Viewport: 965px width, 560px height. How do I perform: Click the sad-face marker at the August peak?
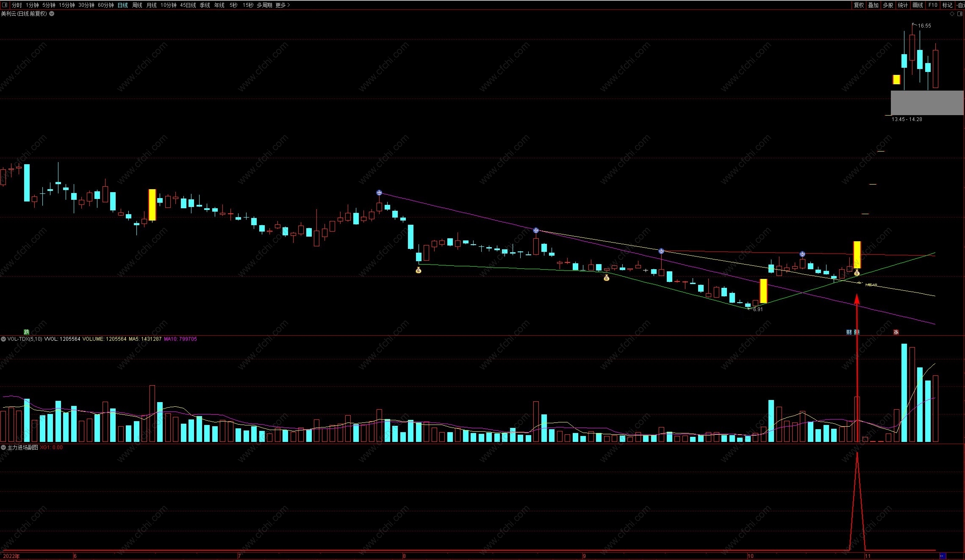[x=379, y=193]
